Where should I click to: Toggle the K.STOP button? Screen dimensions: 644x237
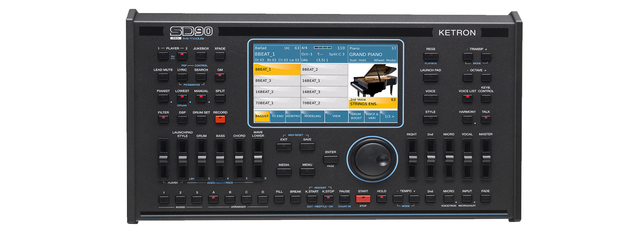coord(328,199)
